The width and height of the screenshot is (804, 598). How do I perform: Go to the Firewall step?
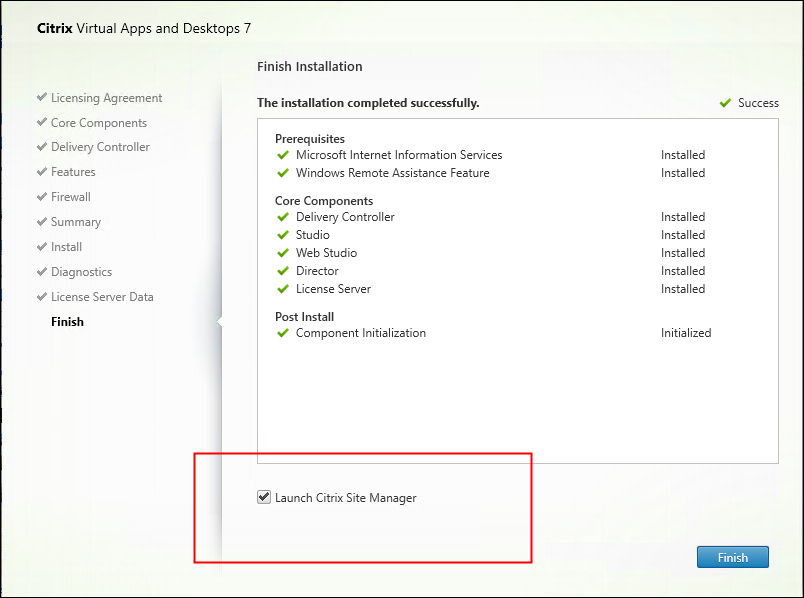pyautogui.click(x=70, y=197)
